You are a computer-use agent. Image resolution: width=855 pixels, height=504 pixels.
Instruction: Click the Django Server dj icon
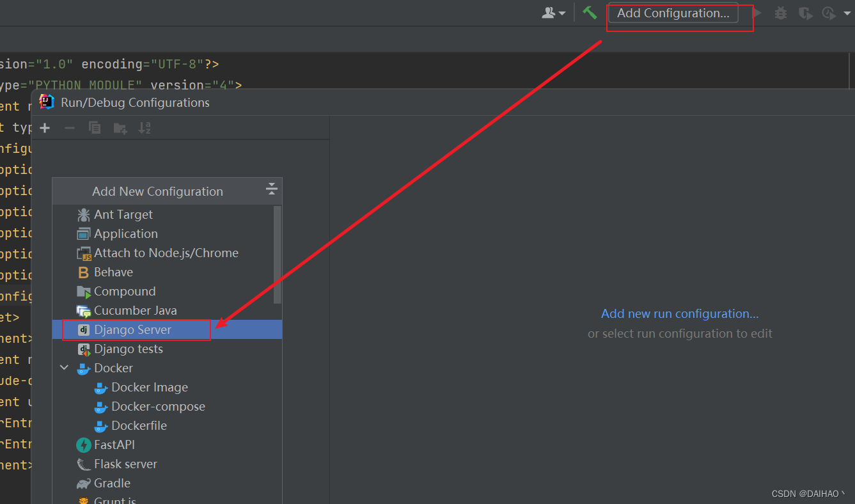(x=83, y=330)
